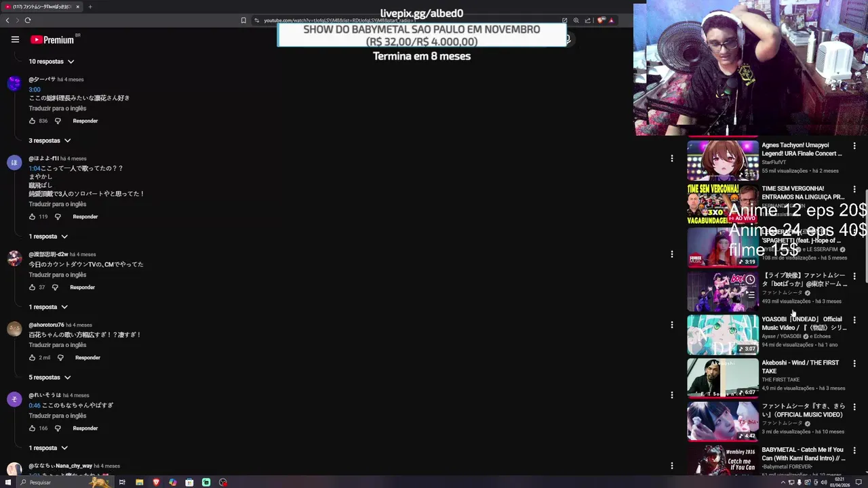This screenshot has width=868, height=488.
Task: Dislike the @ほよよ comment
Action: pos(58,217)
